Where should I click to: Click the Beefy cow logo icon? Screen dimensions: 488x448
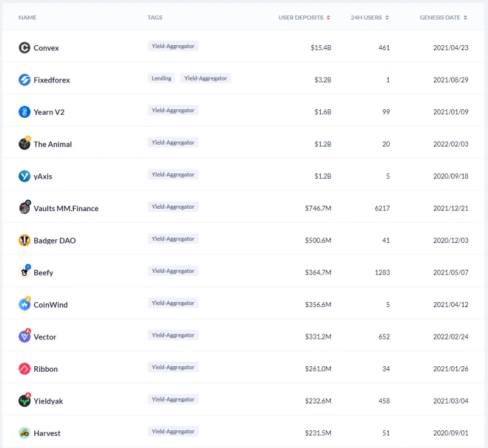(24, 272)
